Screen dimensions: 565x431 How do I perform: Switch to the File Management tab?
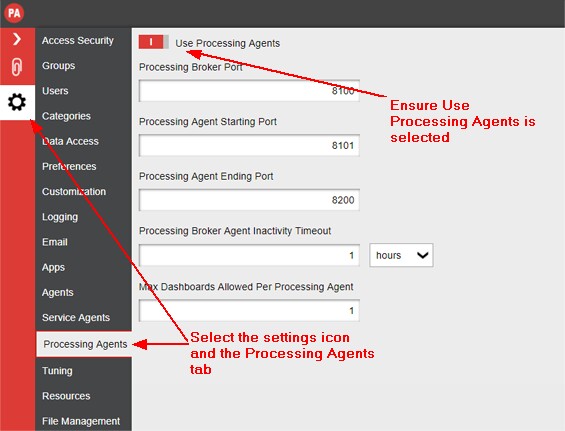[x=81, y=421]
